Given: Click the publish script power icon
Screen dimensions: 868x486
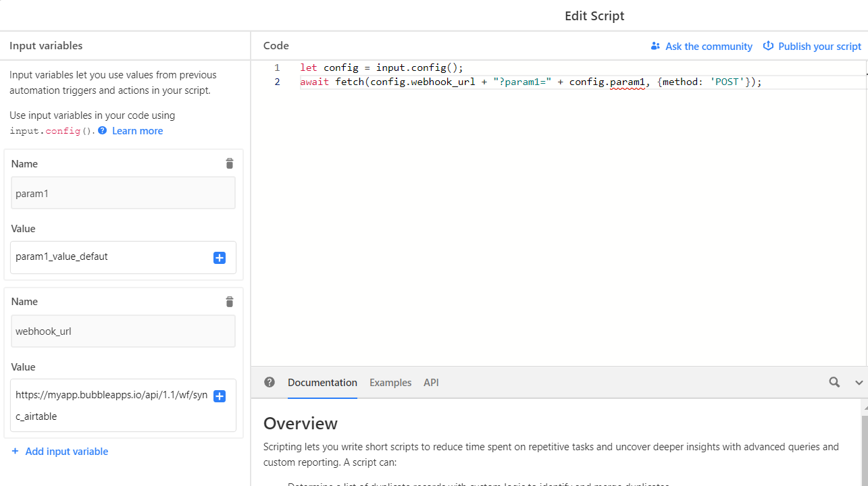Looking at the screenshot, I should click(768, 46).
